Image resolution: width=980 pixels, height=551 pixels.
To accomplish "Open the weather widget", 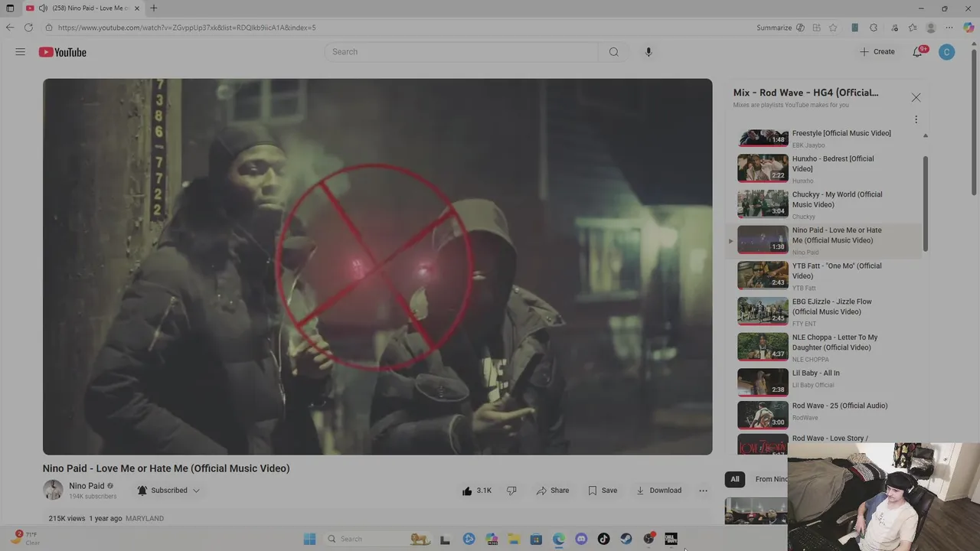I will pos(27,538).
